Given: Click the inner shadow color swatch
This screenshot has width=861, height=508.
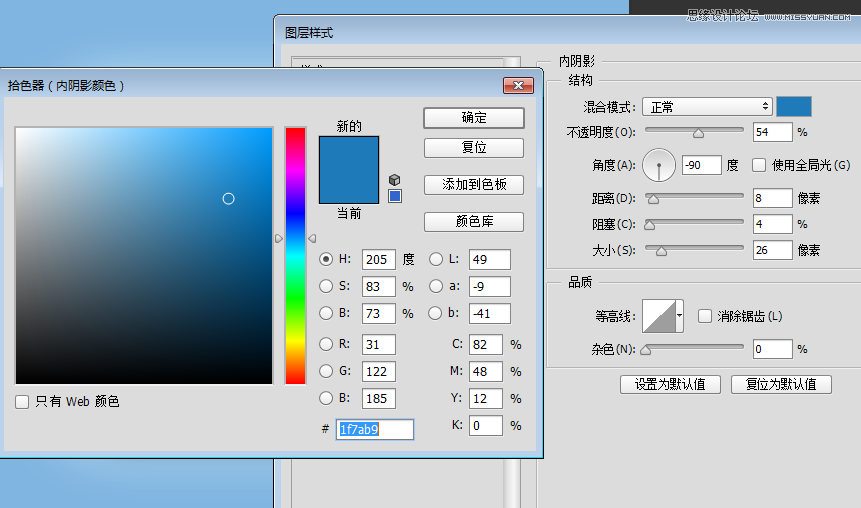Looking at the screenshot, I should (794, 106).
